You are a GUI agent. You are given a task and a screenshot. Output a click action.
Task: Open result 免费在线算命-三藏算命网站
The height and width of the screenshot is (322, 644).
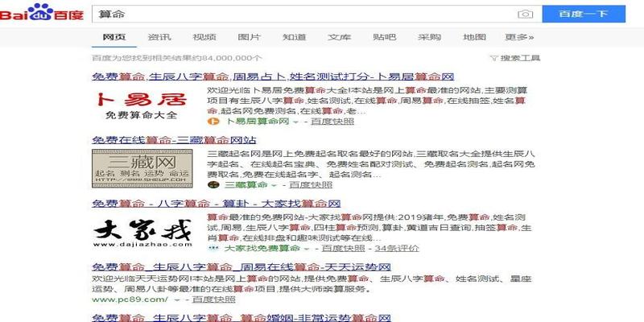coord(174,140)
